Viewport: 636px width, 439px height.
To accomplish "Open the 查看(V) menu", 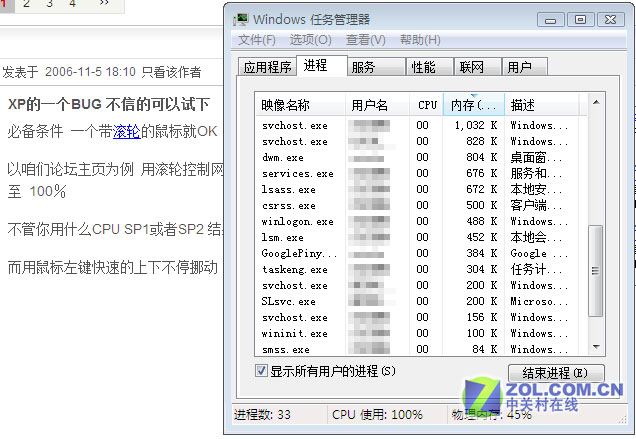I will 365,40.
